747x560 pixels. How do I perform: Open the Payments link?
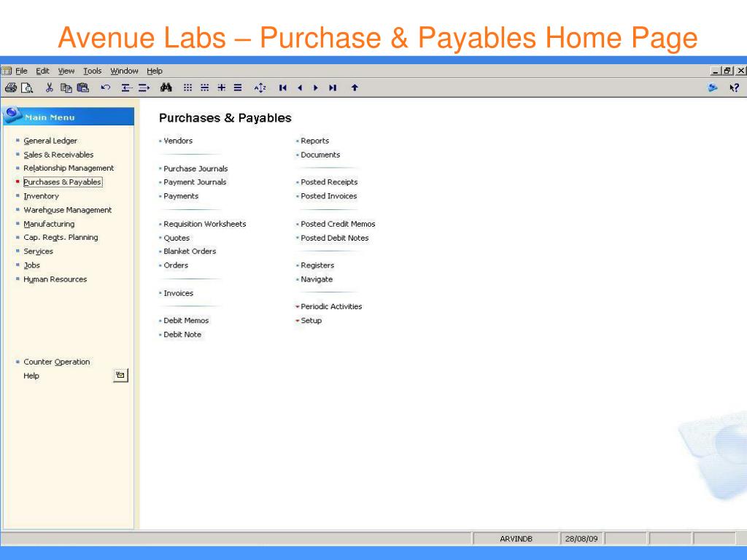pos(181,196)
